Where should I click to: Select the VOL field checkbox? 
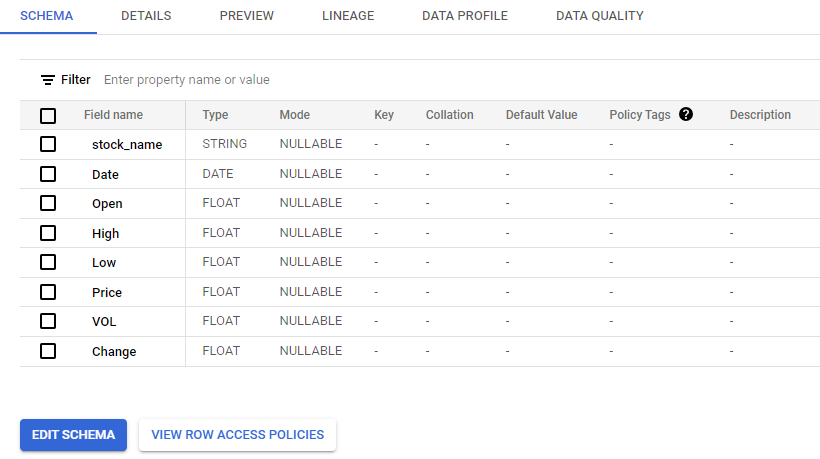coord(48,321)
